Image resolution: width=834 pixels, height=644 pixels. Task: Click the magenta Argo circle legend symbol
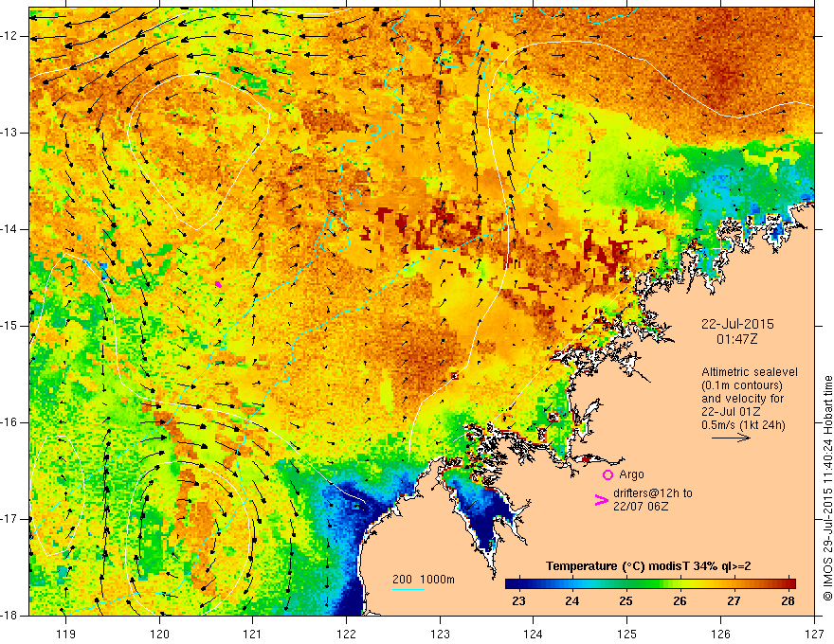click(607, 474)
